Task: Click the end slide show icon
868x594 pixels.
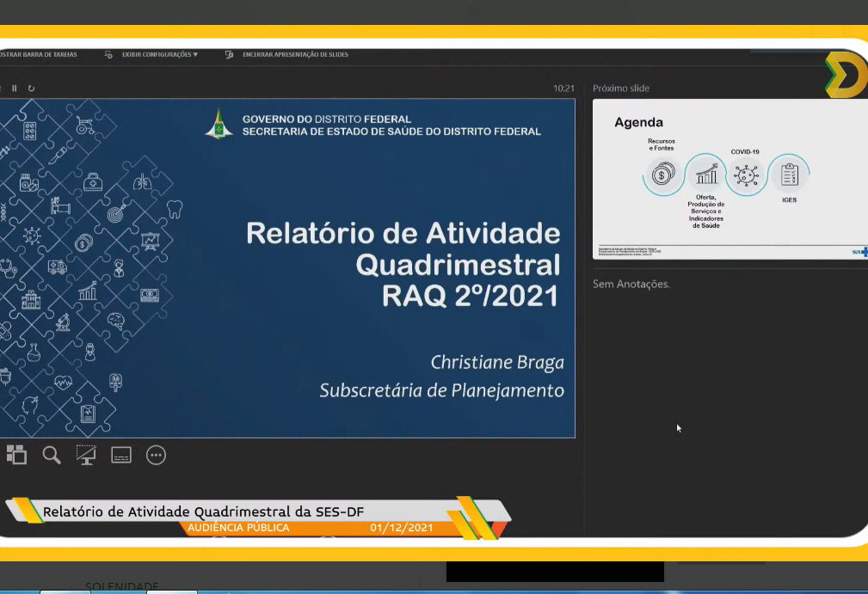Action: (x=230, y=54)
